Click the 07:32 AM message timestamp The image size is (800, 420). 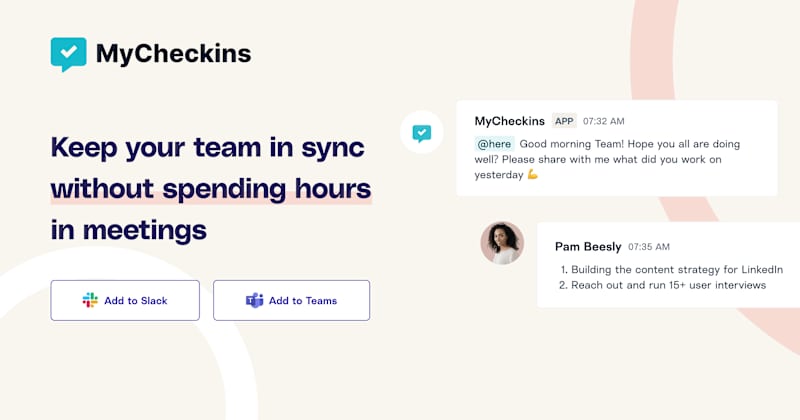coord(604,121)
